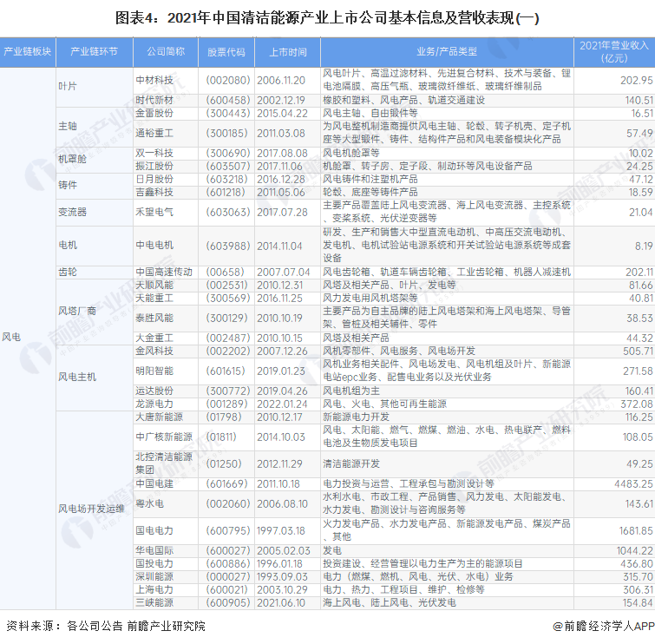Select the 风电 sector cell on the left
Viewport: 655px width, 644px height.
pyautogui.click(x=12, y=335)
